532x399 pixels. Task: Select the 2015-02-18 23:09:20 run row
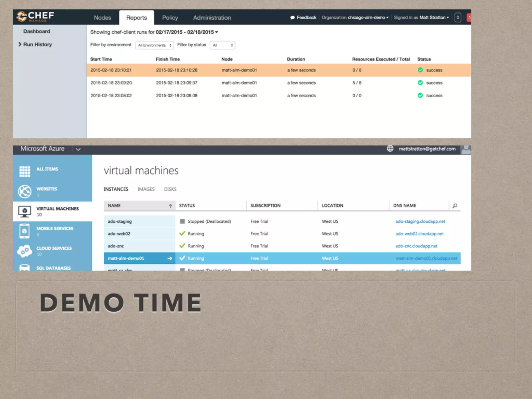point(279,83)
